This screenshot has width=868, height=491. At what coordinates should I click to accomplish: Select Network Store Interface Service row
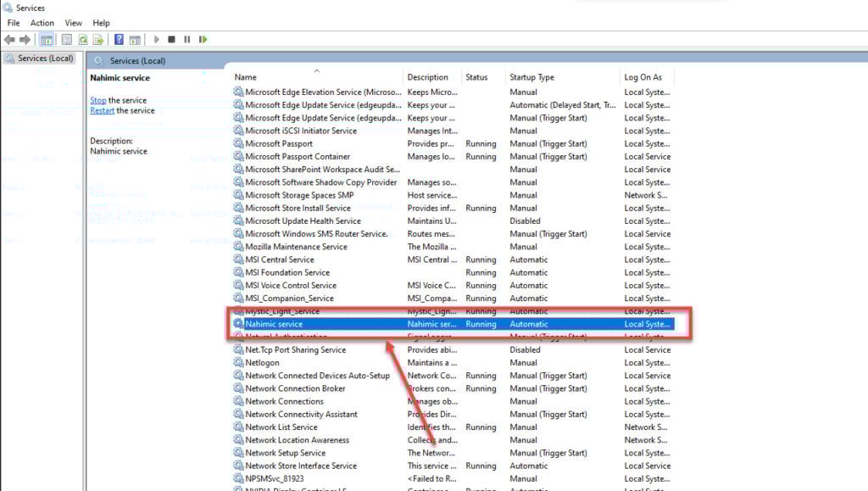point(453,466)
